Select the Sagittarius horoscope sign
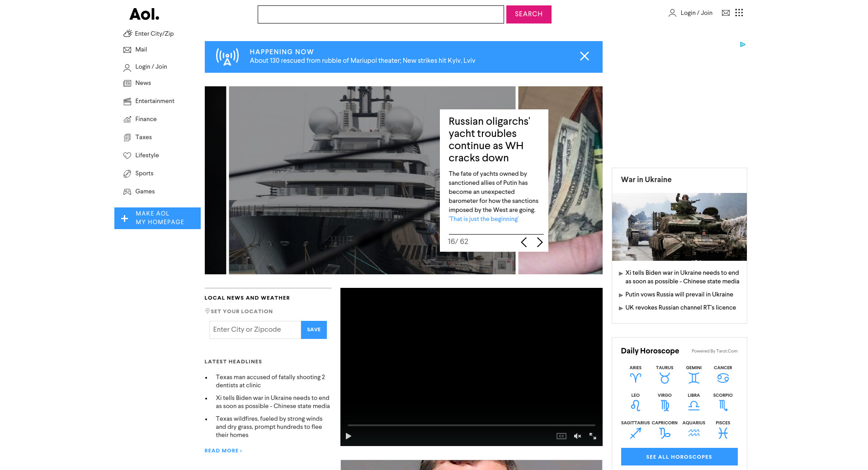This screenshot has height=470, width=868. (x=636, y=430)
